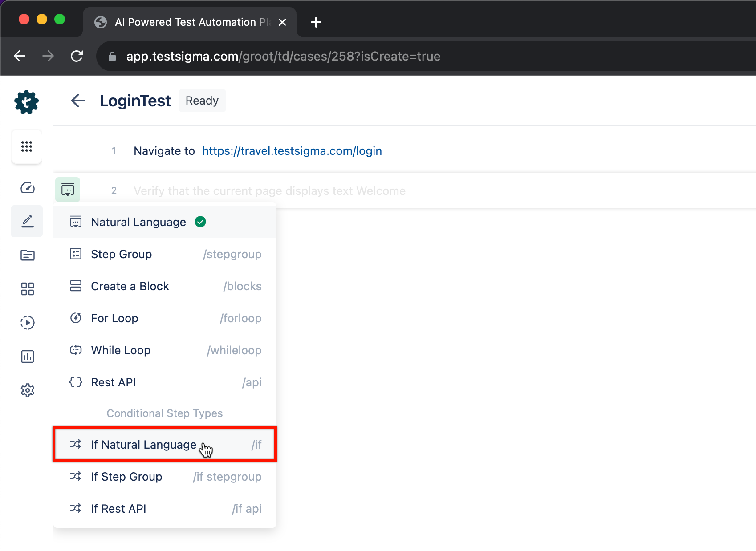The width and height of the screenshot is (756, 551).
Task: Click the Step Group list icon
Action: pos(76,254)
